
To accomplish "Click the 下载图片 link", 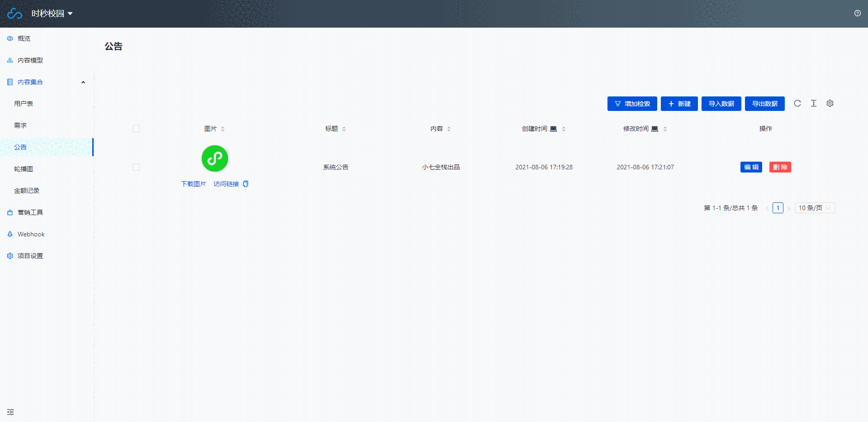I will [193, 184].
